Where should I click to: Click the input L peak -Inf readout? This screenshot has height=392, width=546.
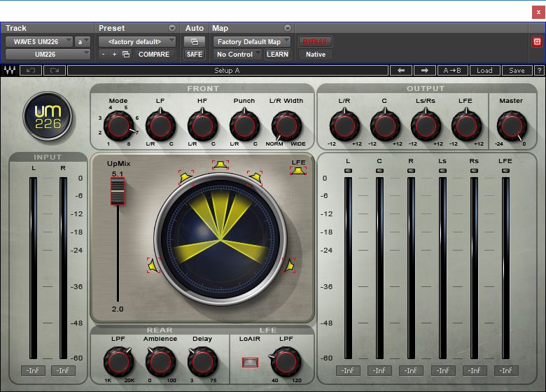33,371
